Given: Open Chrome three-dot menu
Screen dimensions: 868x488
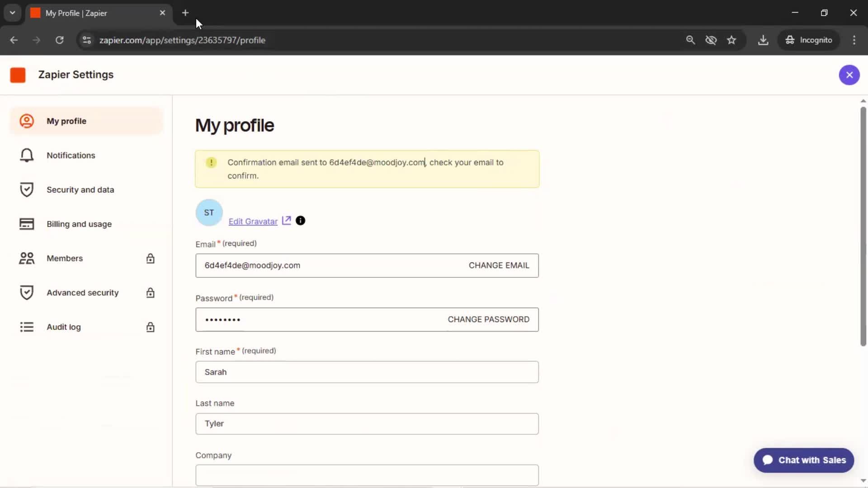Looking at the screenshot, I should pyautogui.click(x=854, y=40).
